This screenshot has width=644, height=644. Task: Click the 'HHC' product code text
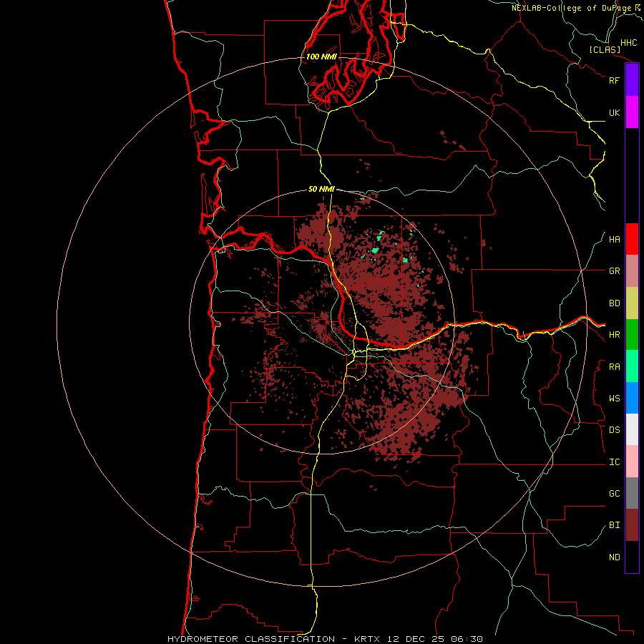(x=629, y=43)
